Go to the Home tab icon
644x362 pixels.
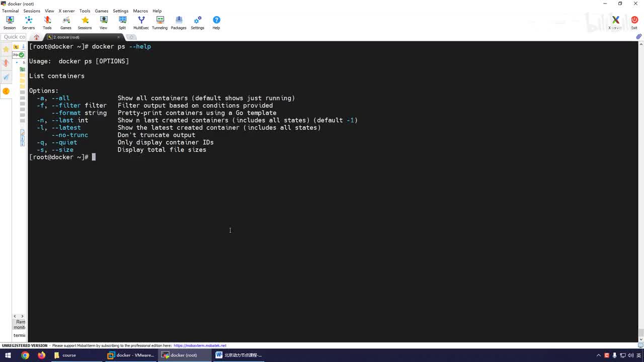pos(36,37)
